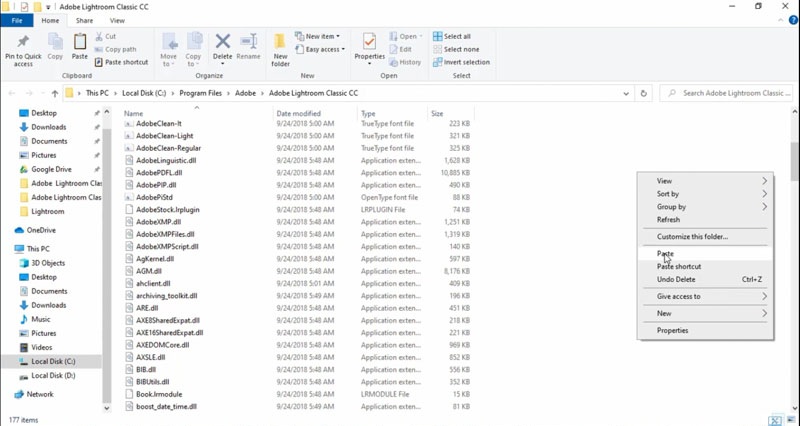This screenshot has height=426, width=800.
Task: Click Select all in ribbon
Action: click(x=452, y=36)
